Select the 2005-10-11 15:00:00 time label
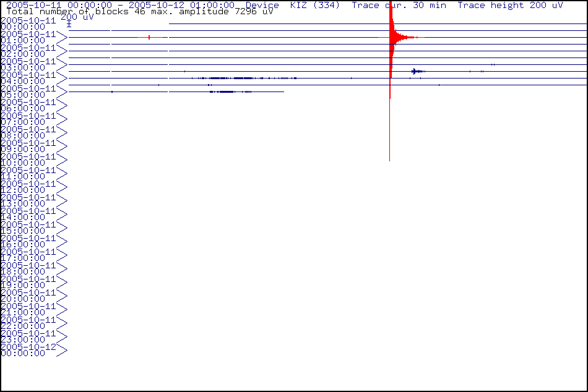The image size is (588, 392). tap(28, 228)
